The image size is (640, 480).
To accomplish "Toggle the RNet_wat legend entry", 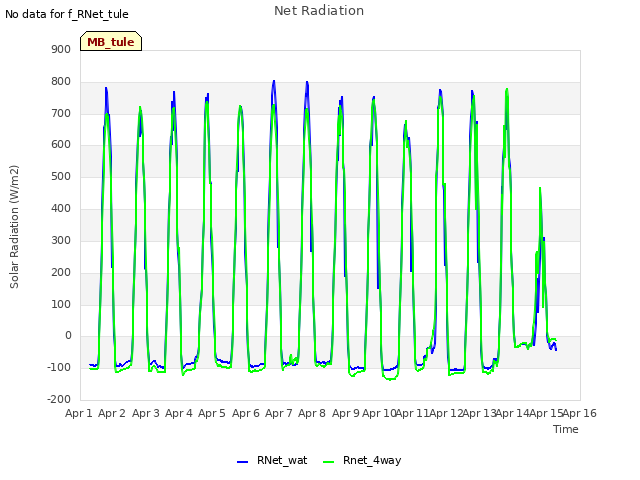I will click(272, 460).
